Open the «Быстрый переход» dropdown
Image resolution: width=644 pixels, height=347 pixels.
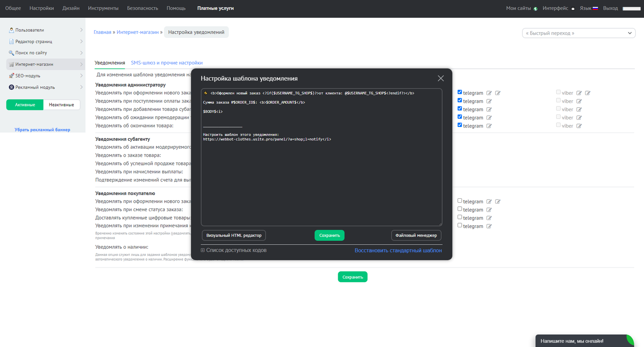[578, 33]
